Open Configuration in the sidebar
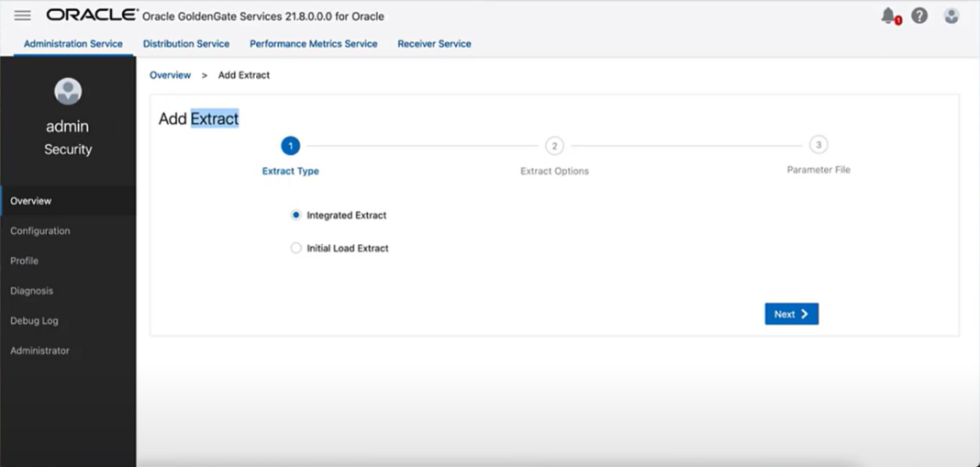Screen dimensions: 980x467 point(40,231)
